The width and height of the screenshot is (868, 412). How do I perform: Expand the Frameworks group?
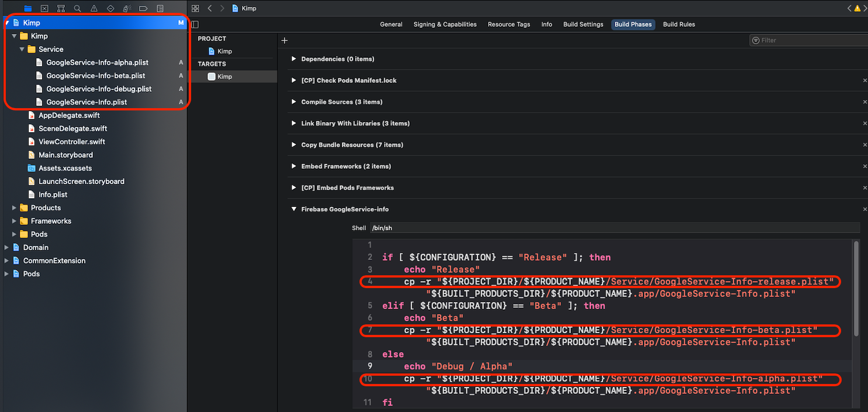pos(15,221)
